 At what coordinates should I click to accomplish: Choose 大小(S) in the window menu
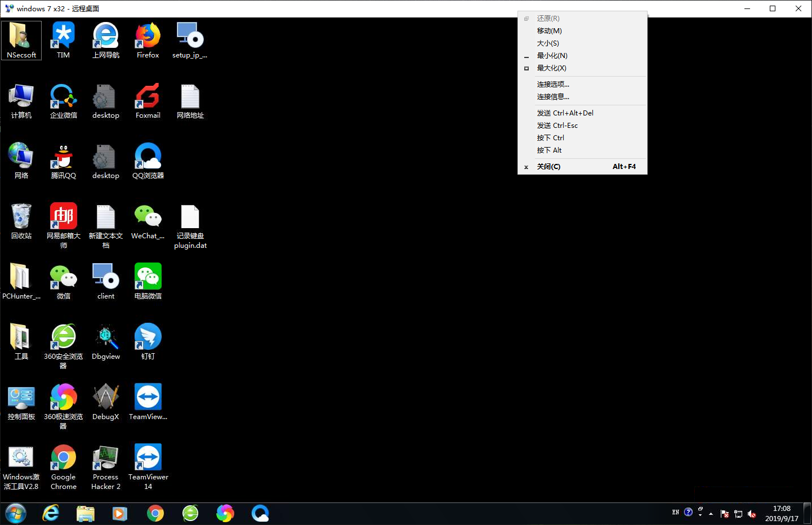tap(582, 43)
